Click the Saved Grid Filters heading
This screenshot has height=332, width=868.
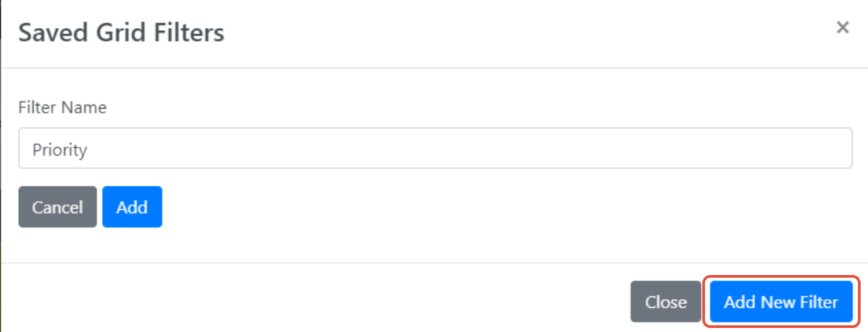click(x=121, y=33)
